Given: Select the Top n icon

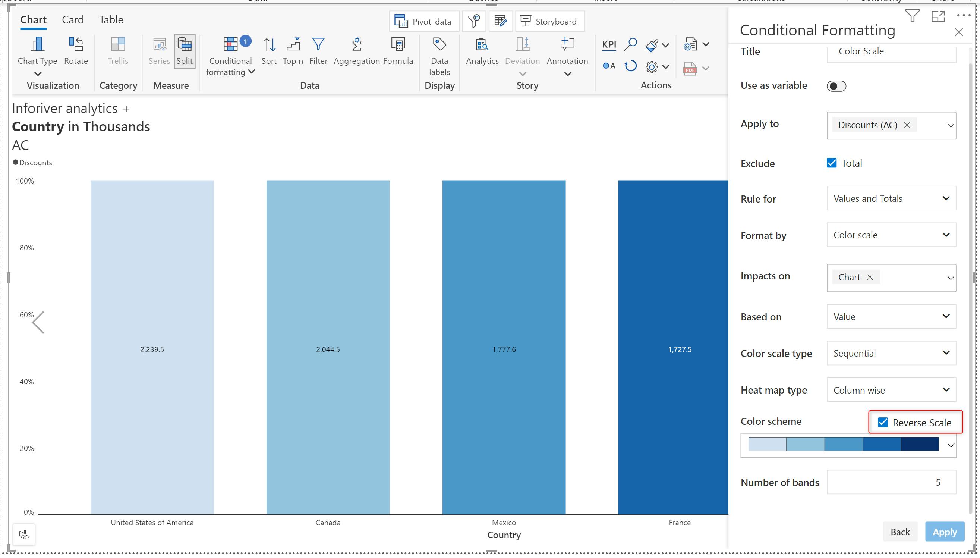Looking at the screenshot, I should coord(293,44).
